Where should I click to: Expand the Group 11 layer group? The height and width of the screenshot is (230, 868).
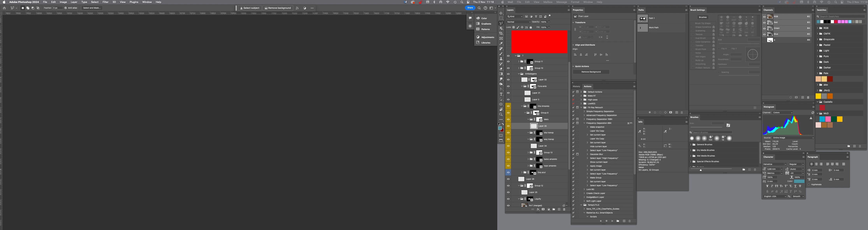pos(519,62)
